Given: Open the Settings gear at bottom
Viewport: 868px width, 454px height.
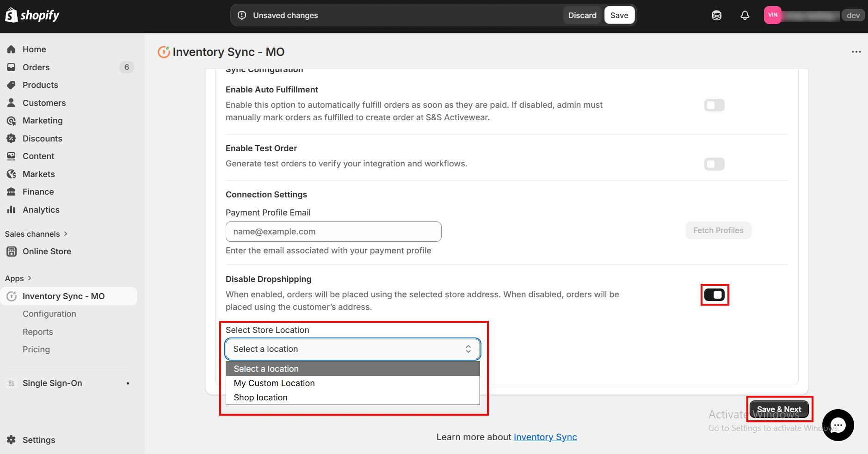Looking at the screenshot, I should click(12, 440).
